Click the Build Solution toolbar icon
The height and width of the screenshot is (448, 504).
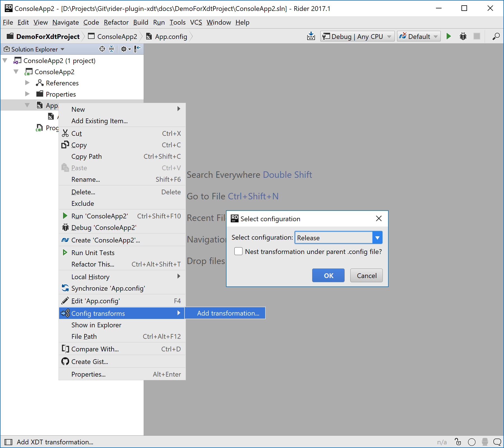point(311,36)
